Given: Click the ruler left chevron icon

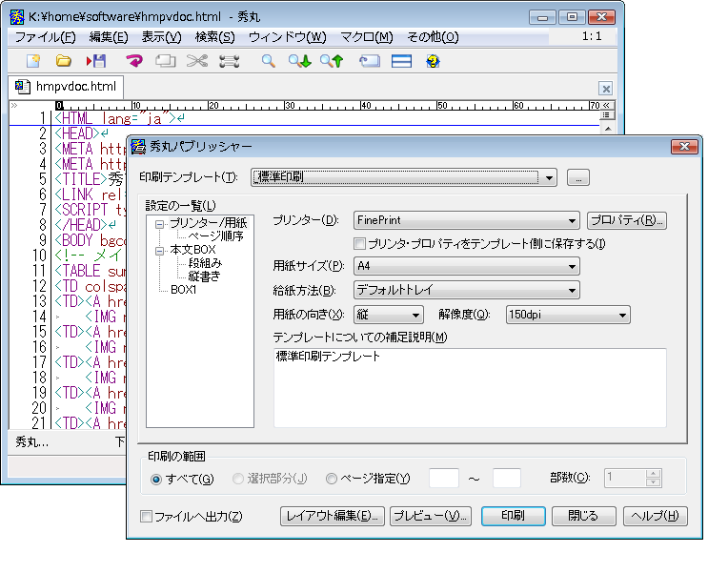Looking at the screenshot, I should pyautogui.click(x=14, y=106).
